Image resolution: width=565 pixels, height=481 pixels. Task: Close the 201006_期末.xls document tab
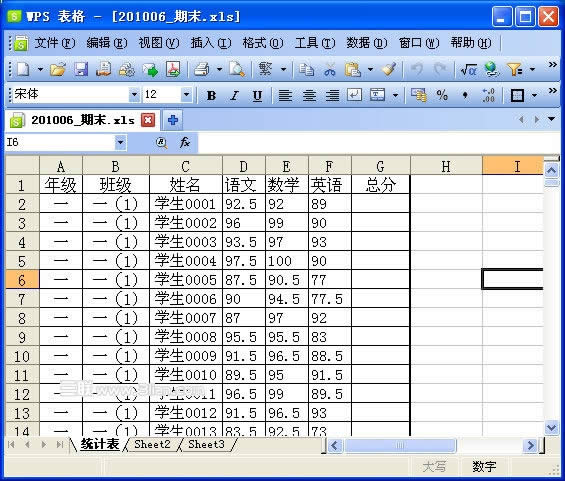point(148,120)
